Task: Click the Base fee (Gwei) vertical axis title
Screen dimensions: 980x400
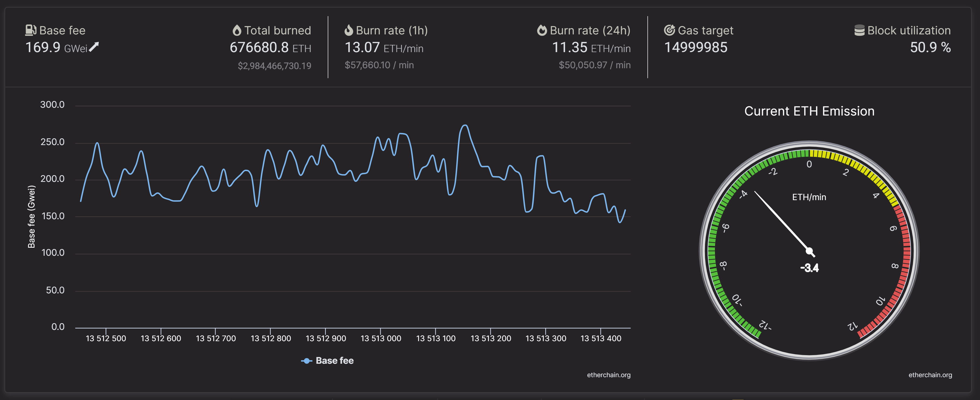Action: click(x=31, y=217)
